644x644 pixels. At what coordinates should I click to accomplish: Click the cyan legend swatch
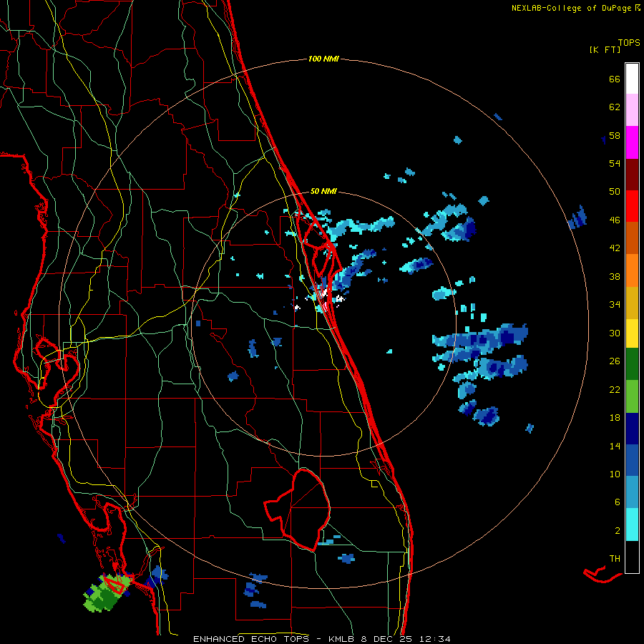632,525
